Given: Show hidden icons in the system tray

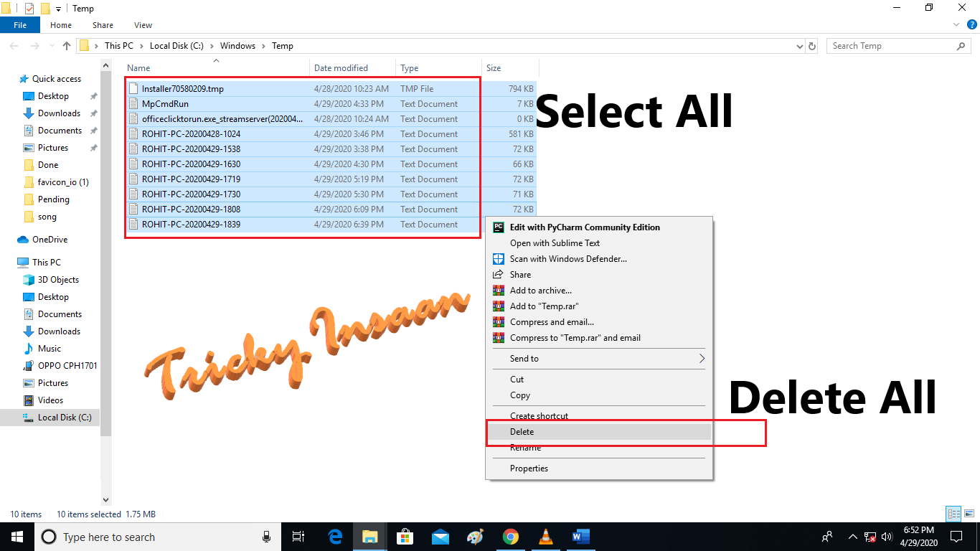Looking at the screenshot, I should (852, 536).
